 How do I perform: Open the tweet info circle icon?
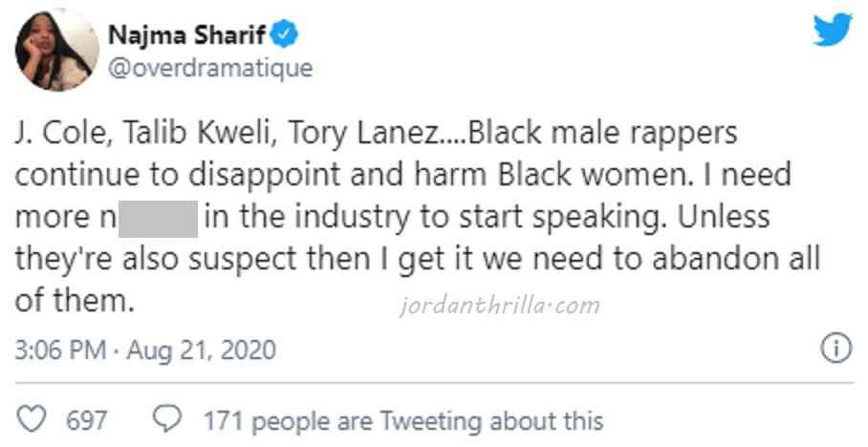tap(836, 347)
